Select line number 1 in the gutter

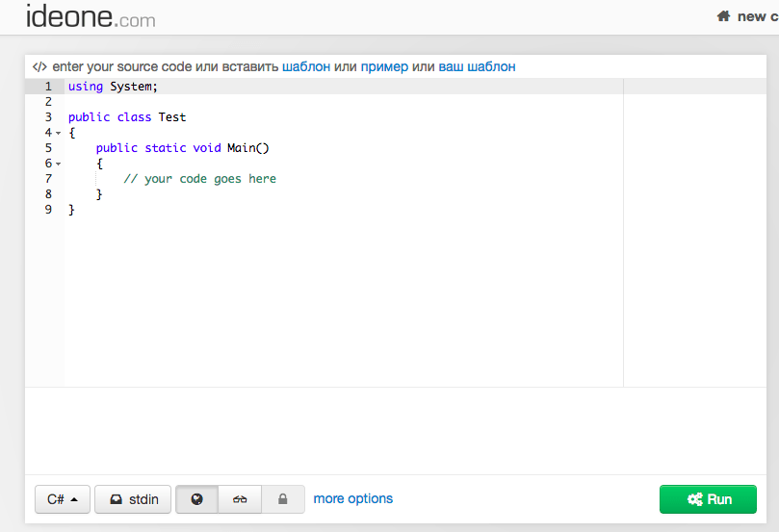tap(48, 87)
